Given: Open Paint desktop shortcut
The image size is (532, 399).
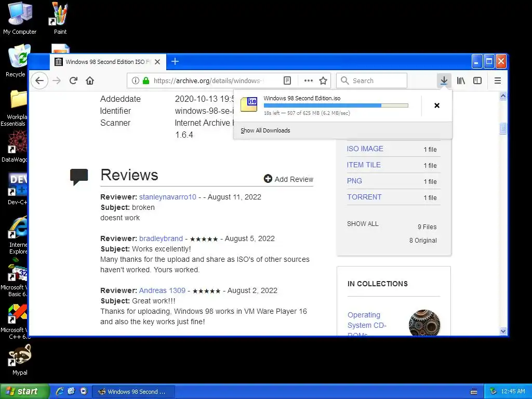Looking at the screenshot, I should 60,19.
